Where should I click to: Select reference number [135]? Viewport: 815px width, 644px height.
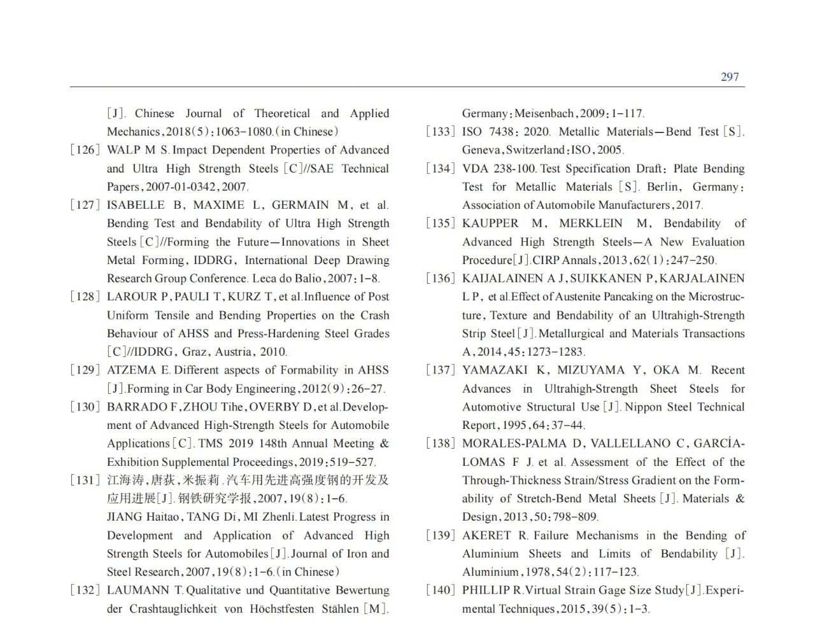click(x=441, y=223)
